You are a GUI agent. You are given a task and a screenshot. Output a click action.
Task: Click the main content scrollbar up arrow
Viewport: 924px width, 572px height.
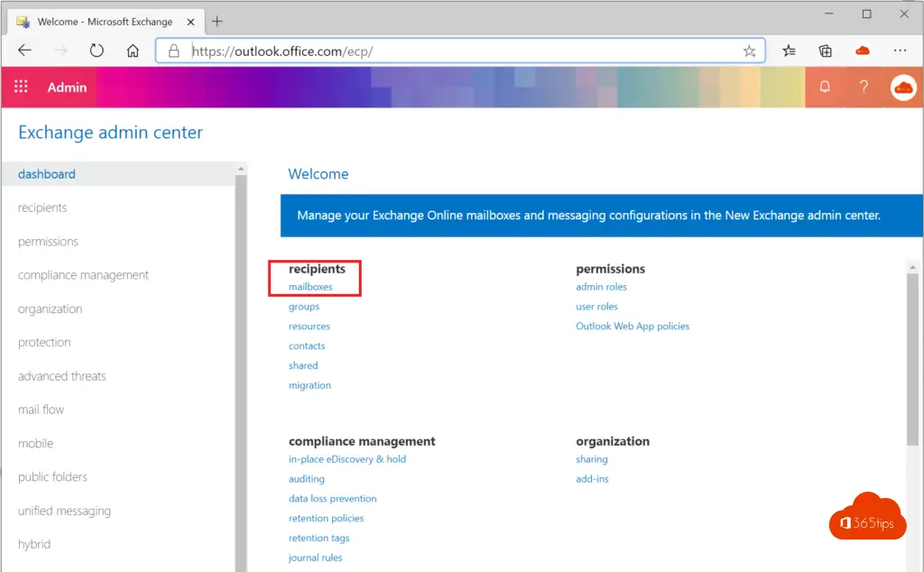click(x=913, y=267)
